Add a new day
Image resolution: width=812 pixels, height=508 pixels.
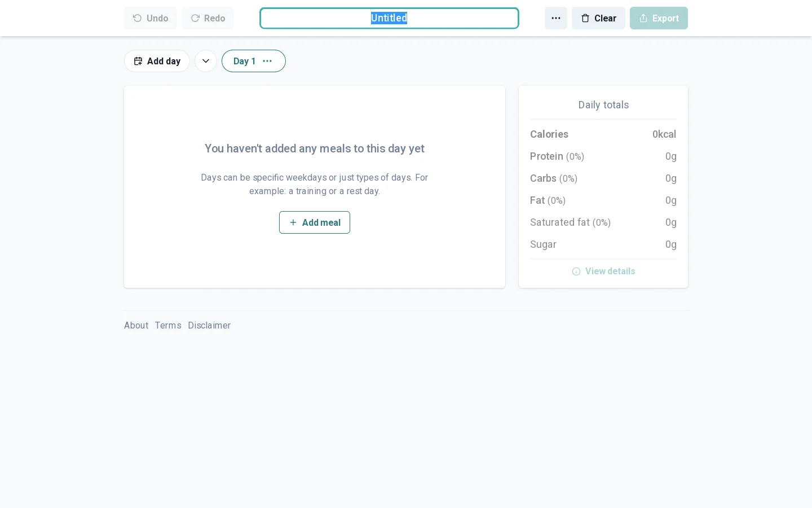coord(157,61)
